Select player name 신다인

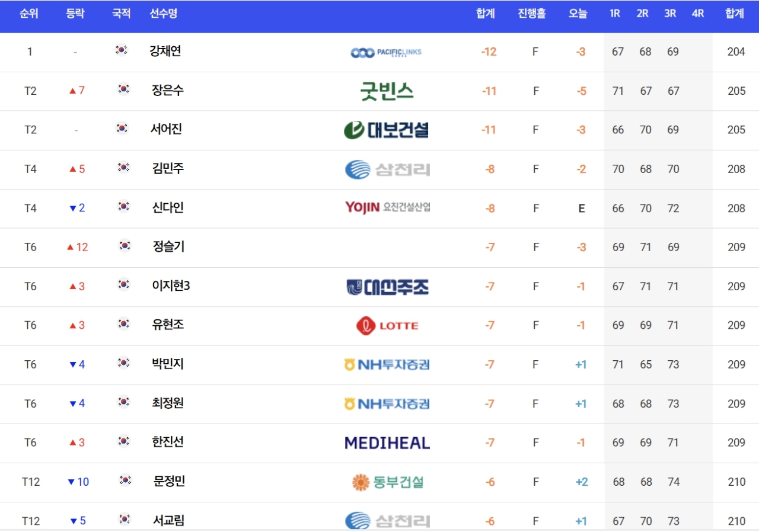click(x=168, y=207)
